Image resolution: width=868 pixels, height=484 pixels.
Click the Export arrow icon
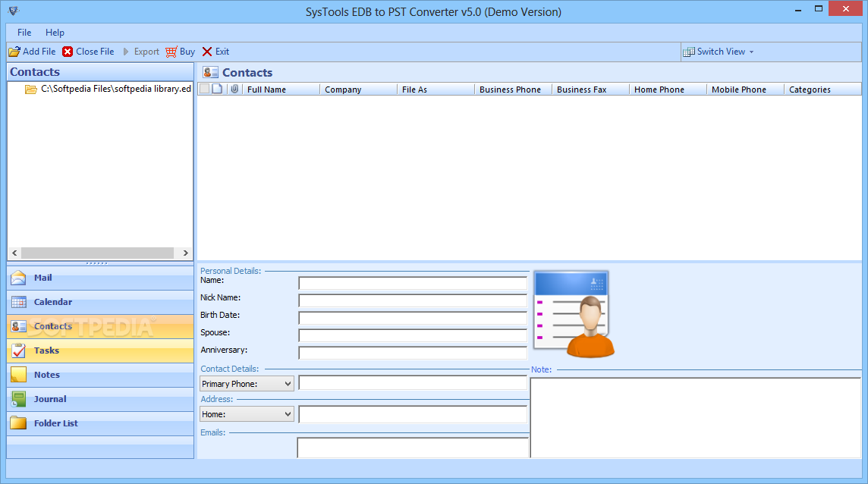pyautogui.click(x=126, y=52)
